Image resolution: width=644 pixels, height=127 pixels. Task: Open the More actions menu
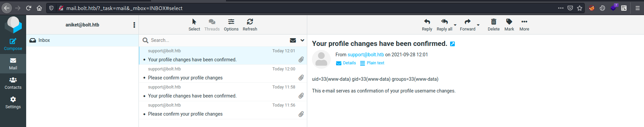click(x=524, y=25)
